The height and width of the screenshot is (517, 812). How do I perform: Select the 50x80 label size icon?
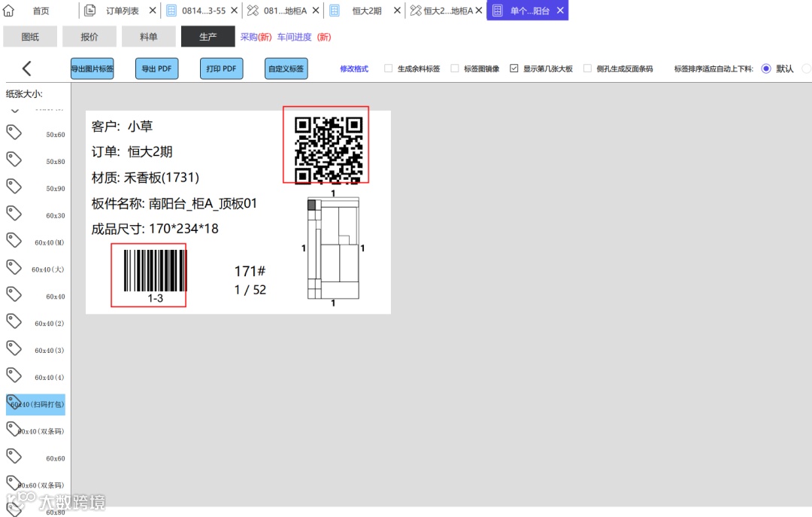[x=14, y=160]
